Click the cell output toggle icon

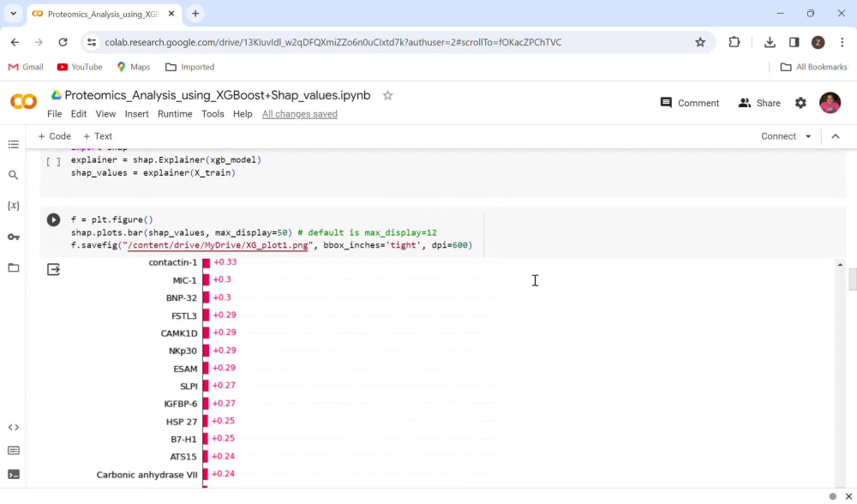click(x=53, y=269)
